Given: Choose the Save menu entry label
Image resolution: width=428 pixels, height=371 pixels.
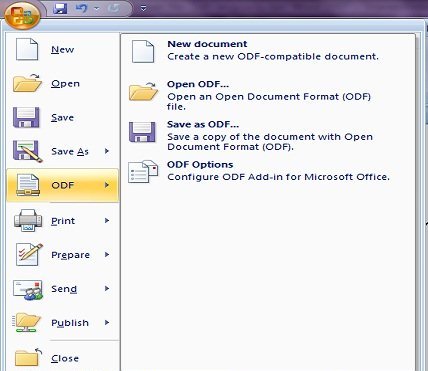Looking at the screenshot, I should tap(62, 117).
